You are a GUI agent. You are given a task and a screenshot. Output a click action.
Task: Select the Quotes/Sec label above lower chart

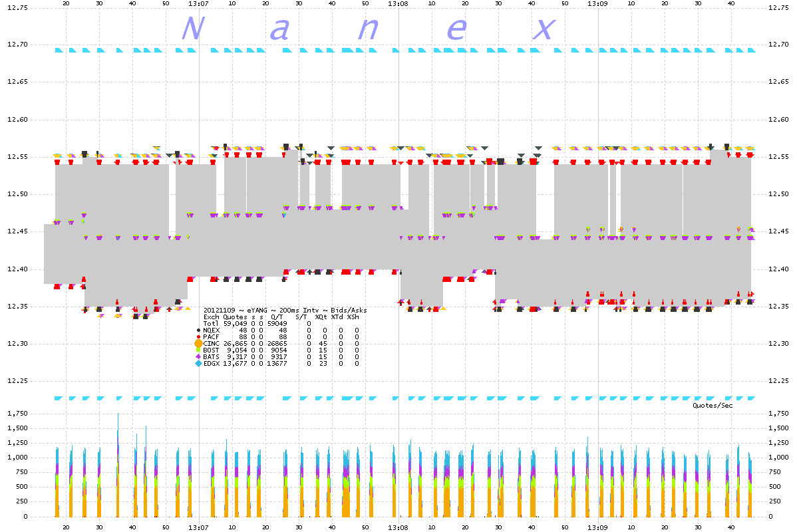(x=713, y=406)
